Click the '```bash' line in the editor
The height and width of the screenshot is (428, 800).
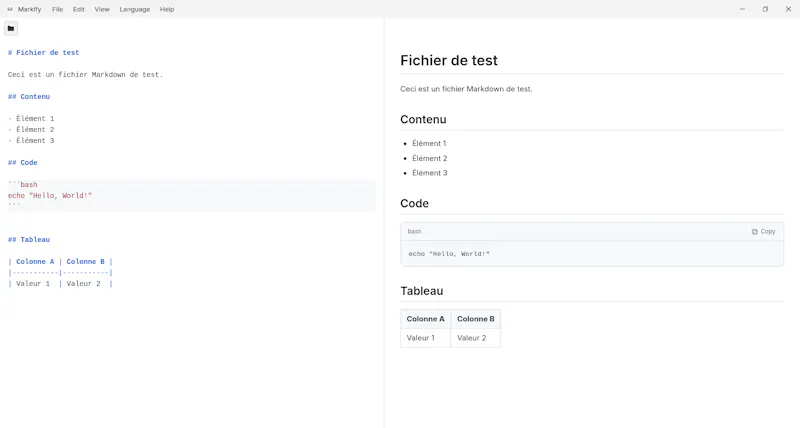[22, 185]
